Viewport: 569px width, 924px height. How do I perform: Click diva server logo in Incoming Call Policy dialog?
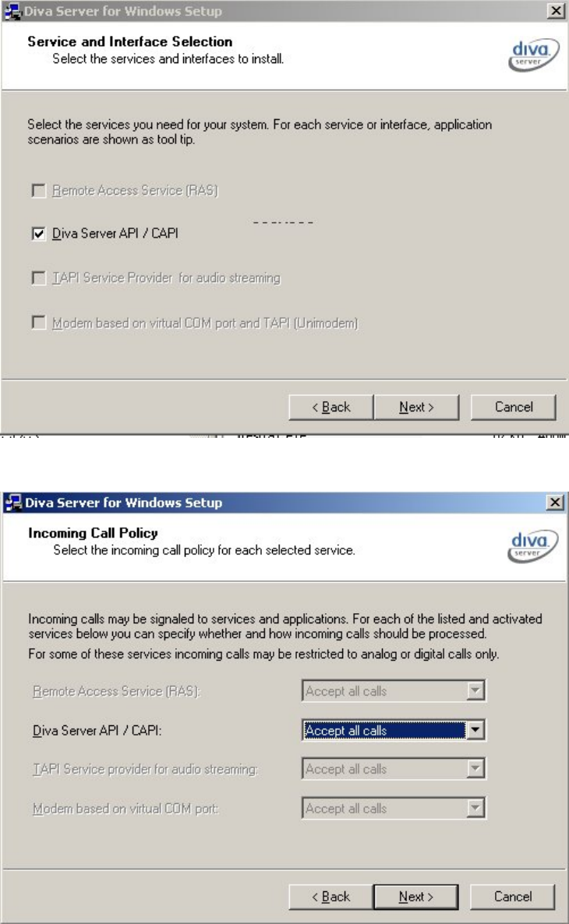click(x=533, y=545)
